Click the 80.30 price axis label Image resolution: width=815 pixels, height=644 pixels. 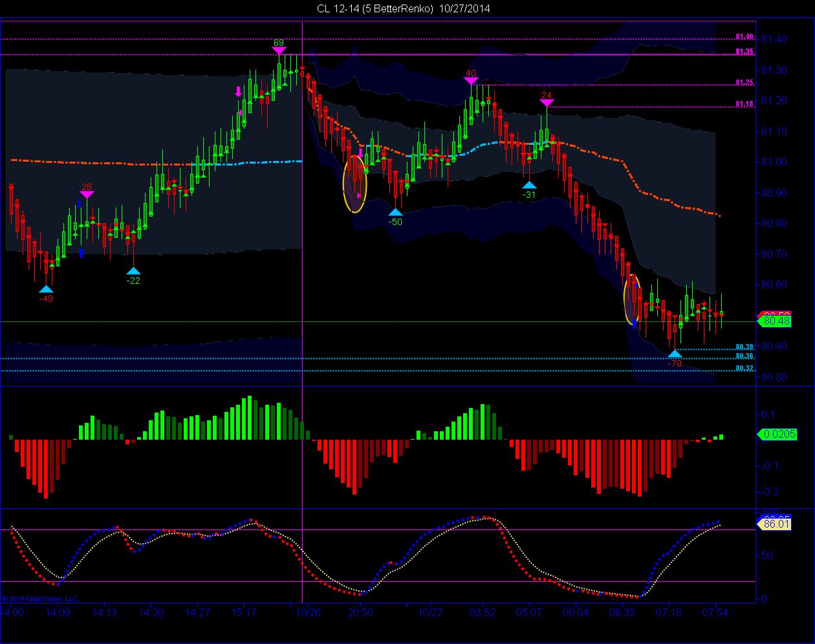[774, 377]
